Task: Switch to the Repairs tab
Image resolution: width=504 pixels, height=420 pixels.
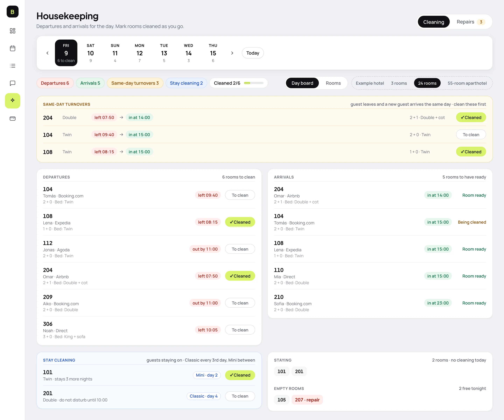Action: pyautogui.click(x=471, y=22)
